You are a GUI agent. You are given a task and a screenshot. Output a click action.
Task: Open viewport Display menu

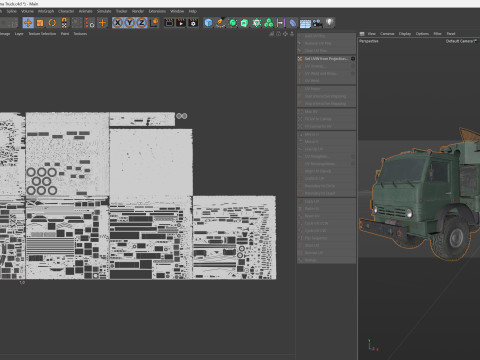[405, 34]
